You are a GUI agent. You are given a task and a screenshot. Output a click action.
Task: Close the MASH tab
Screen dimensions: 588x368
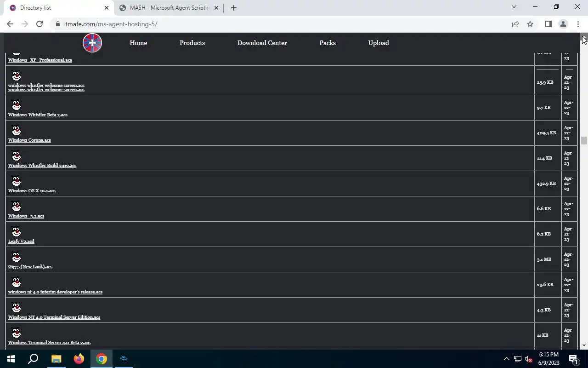click(x=216, y=8)
